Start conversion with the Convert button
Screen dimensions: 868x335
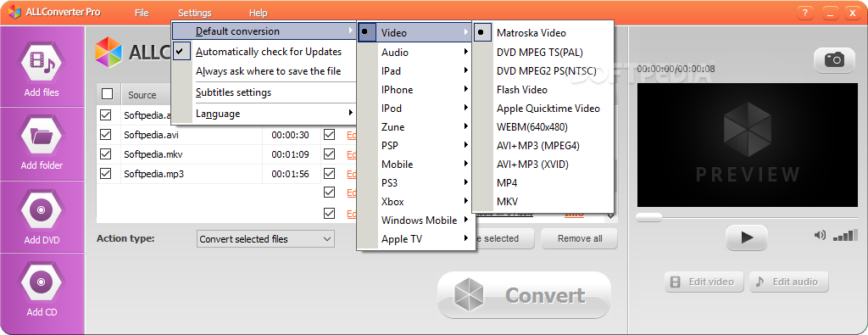(524, 295)
